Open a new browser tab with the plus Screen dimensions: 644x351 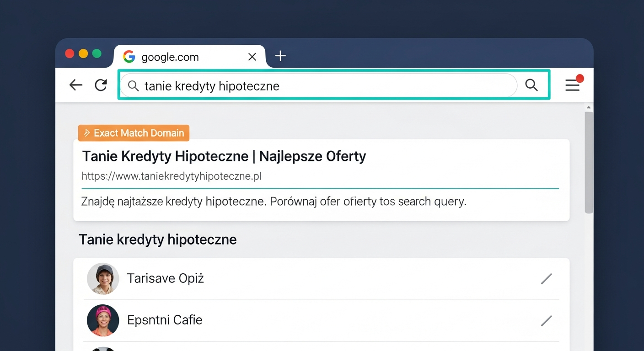(x=280, y=56)
